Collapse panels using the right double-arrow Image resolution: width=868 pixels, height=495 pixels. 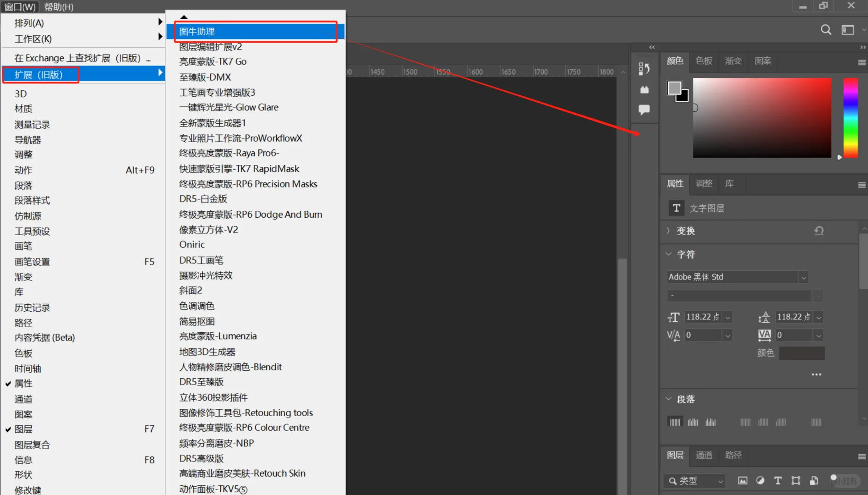click(x=863, y=47)
